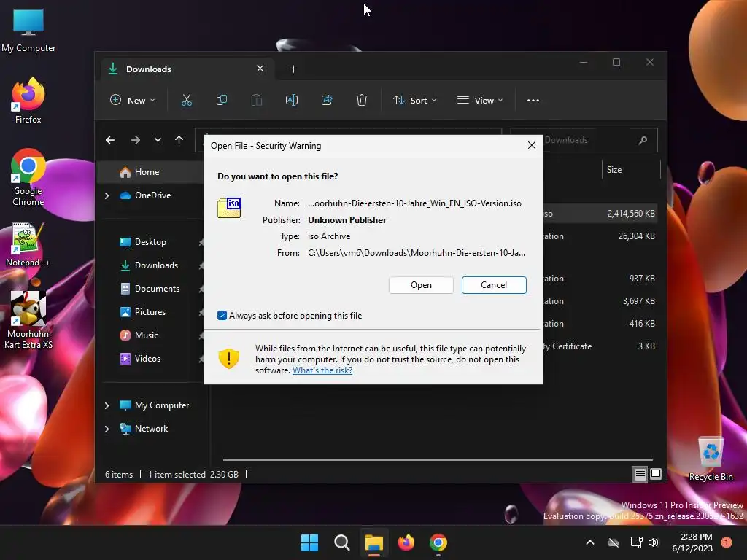Uncheck Always ask before opening this file

pos(222,316)
